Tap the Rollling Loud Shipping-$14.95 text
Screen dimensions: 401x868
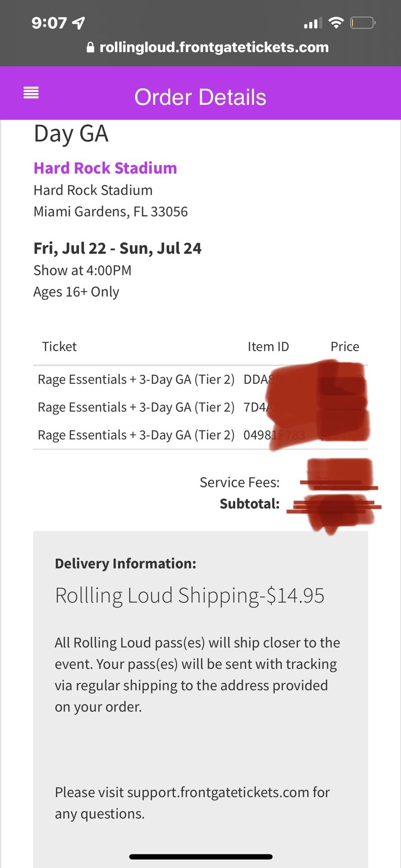189,595
